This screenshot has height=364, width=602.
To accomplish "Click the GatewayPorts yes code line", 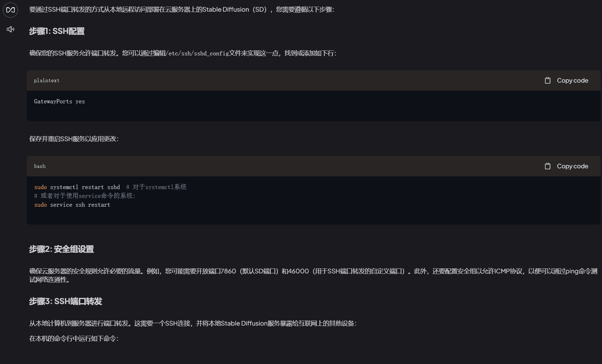I will click(x=59, y=102).
